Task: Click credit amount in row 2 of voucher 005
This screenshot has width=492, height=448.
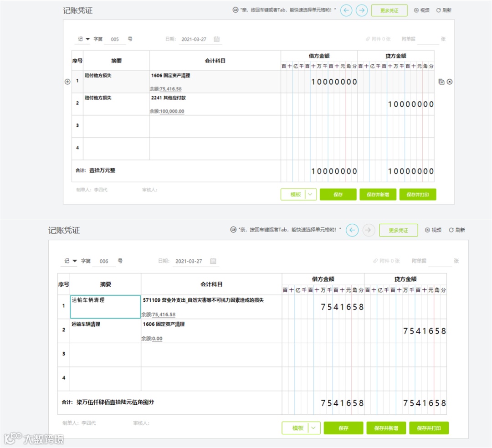Action: coord(396,104)
